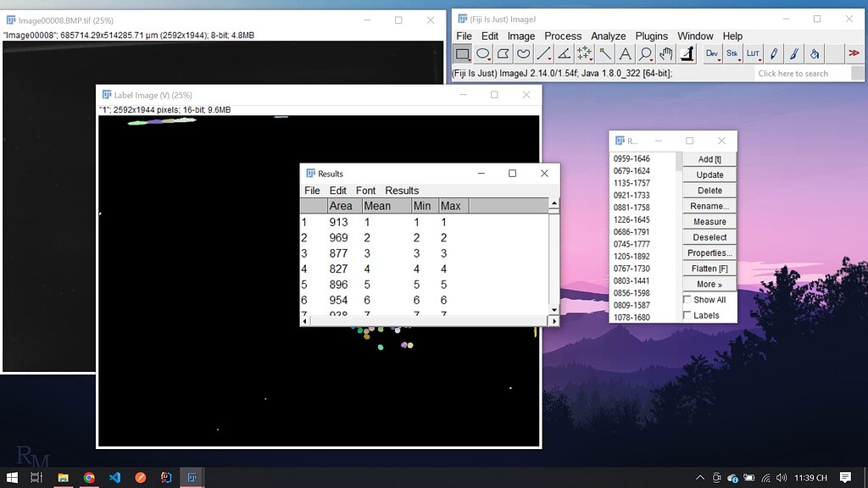
Task: Select the Magnifying glass zoom tool
Action: (644, 53)
